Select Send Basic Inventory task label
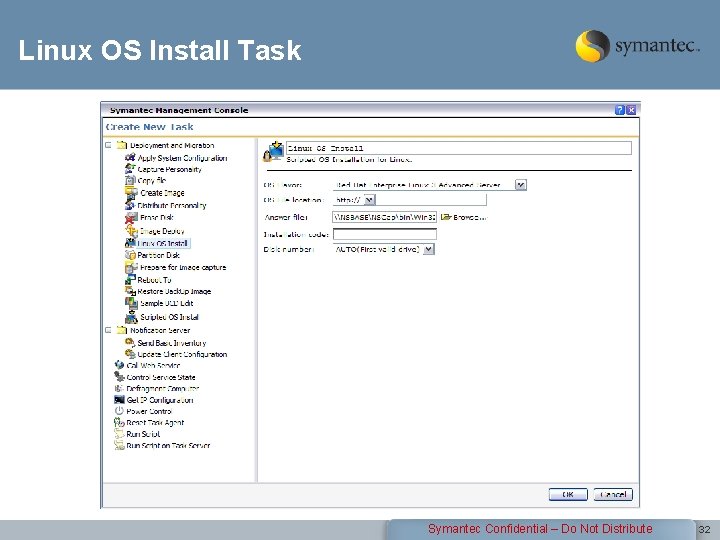 [172, 343]
